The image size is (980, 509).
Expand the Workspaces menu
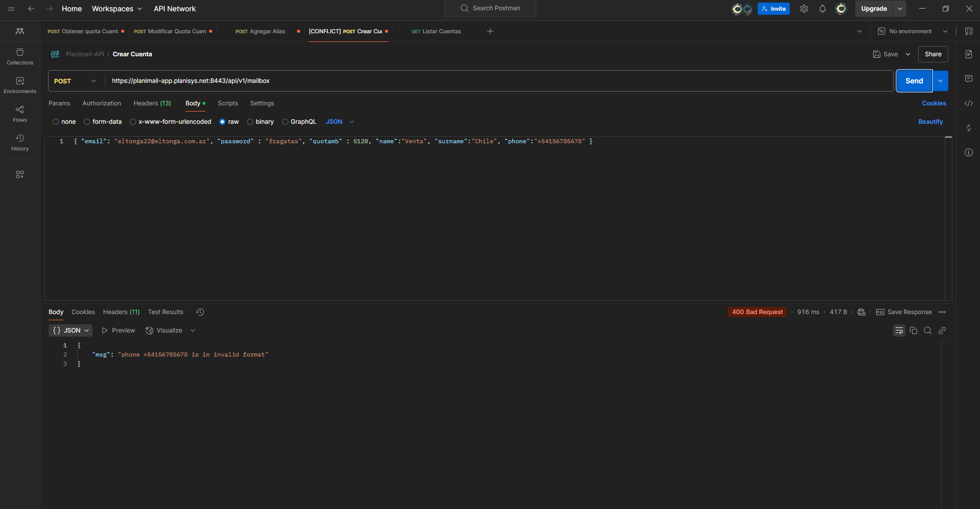point(117,9)
